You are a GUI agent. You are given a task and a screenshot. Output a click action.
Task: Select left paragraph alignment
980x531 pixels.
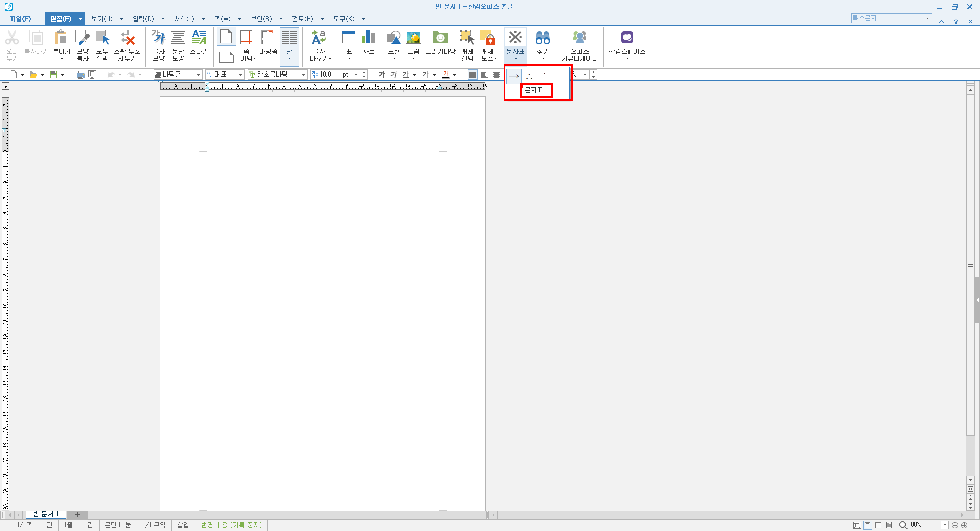pyautogui.click(x=484, y=75)
